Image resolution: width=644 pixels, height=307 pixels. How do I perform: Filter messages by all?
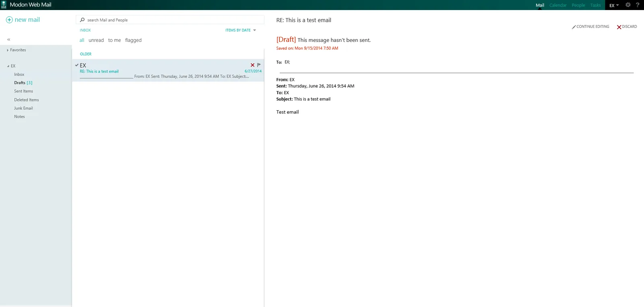[x=82, y=40]
